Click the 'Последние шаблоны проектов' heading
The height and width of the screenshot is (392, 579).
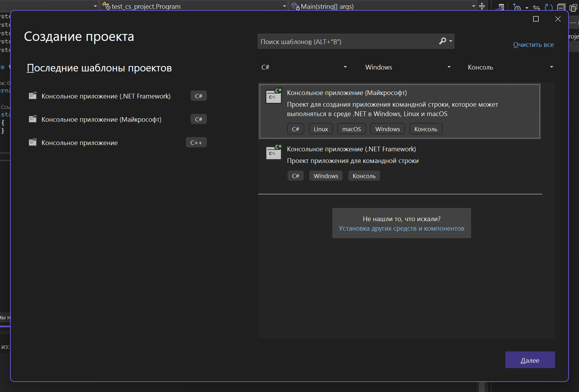click(x=99, y=68)
